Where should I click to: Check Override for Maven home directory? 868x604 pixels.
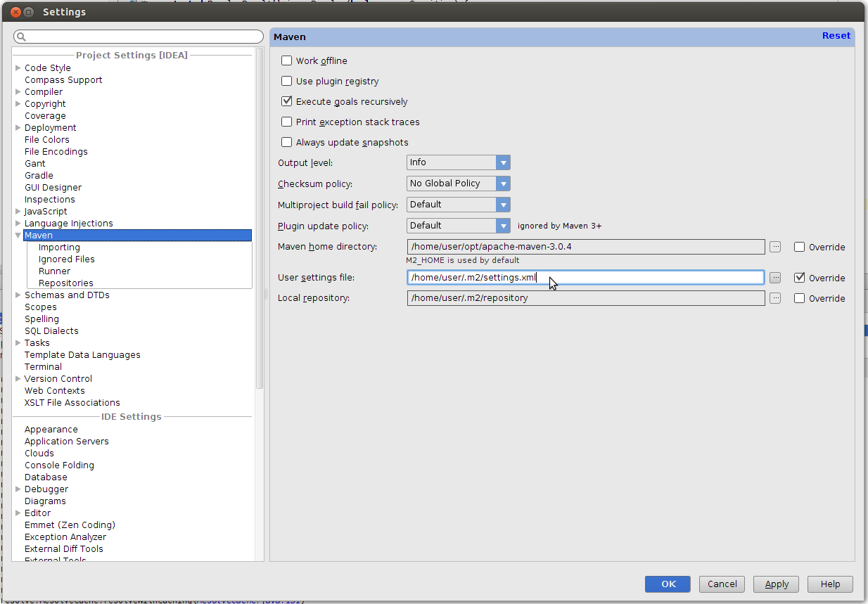(x=799, y=247)
